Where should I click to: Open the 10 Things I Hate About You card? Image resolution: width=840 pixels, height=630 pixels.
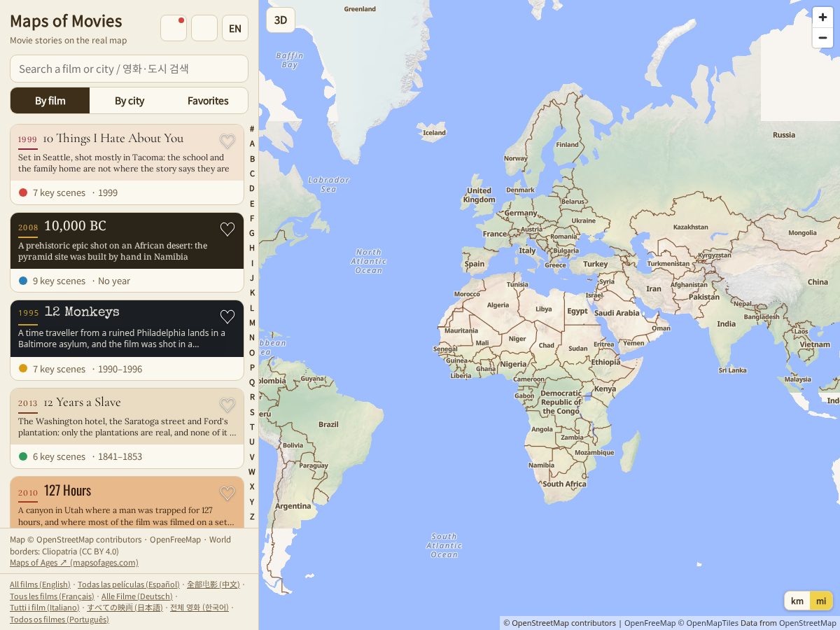[127, 164]
